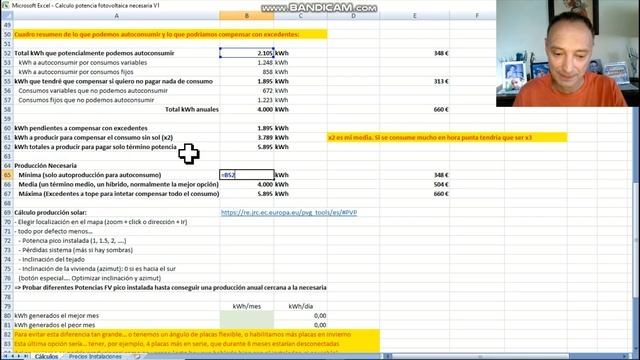This screenshot has height=360, width=640.
Task: Click the 3.789 value in row 61
Action: click(247, 138)
